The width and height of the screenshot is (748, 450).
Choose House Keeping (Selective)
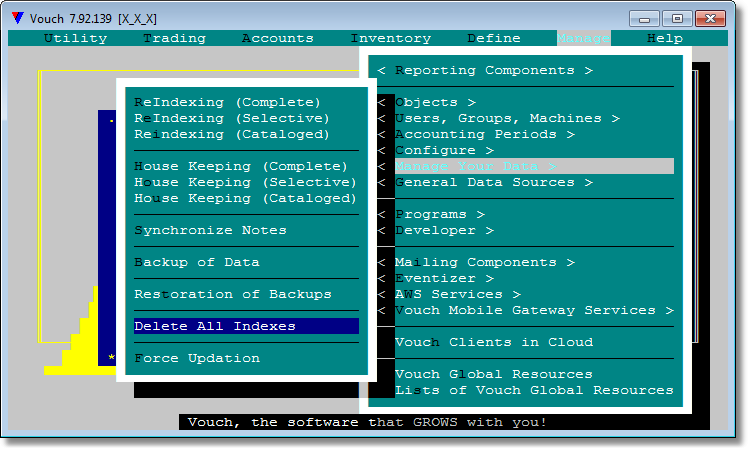(245, 182)
